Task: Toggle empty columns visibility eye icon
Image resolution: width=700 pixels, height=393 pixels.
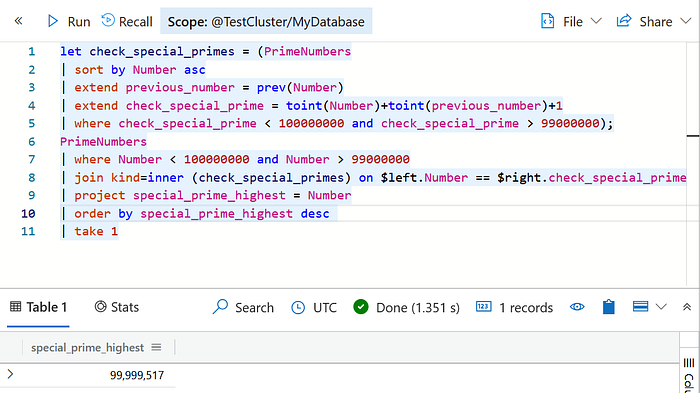Action: [x=577, y=307]
